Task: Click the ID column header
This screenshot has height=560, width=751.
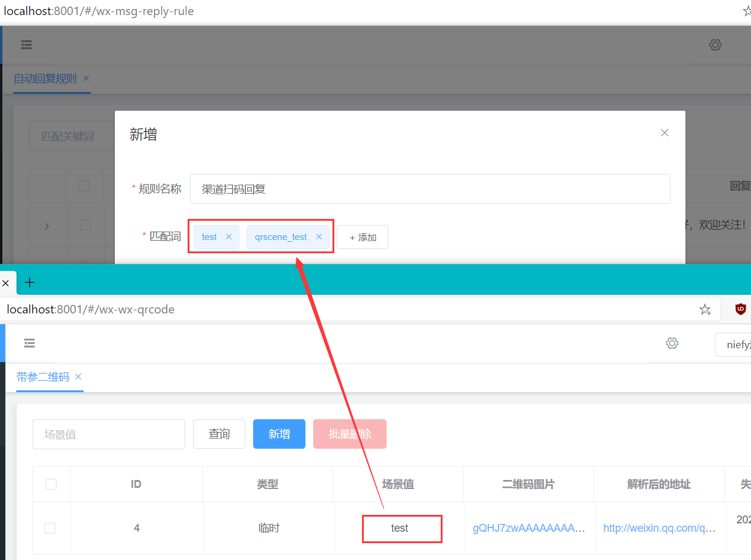Action: (x=136, y=484)
